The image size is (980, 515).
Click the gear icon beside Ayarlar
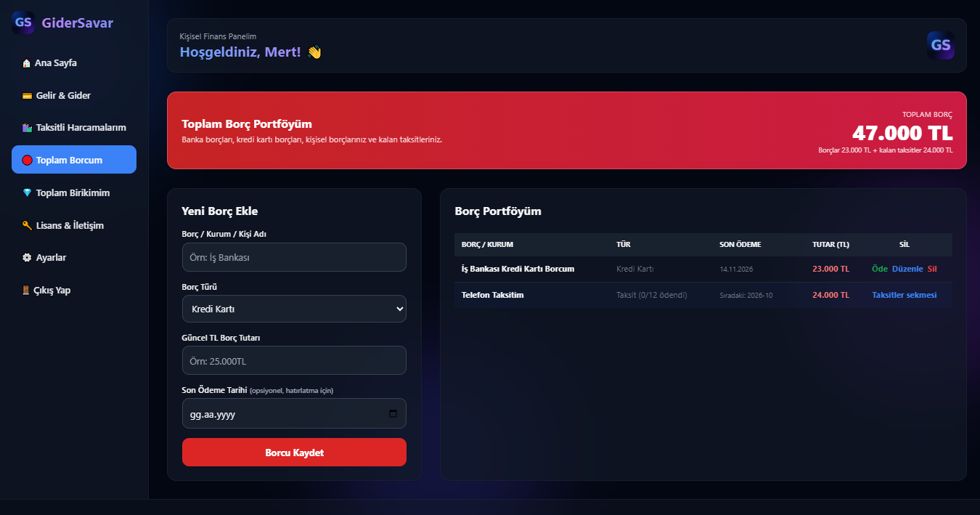point(28,258)
